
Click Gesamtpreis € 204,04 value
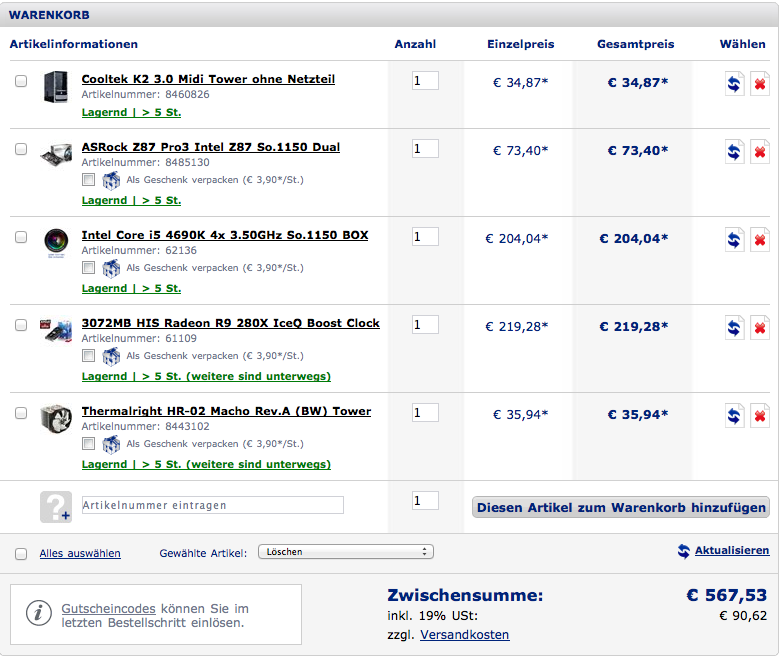click(x=634, y=239)
